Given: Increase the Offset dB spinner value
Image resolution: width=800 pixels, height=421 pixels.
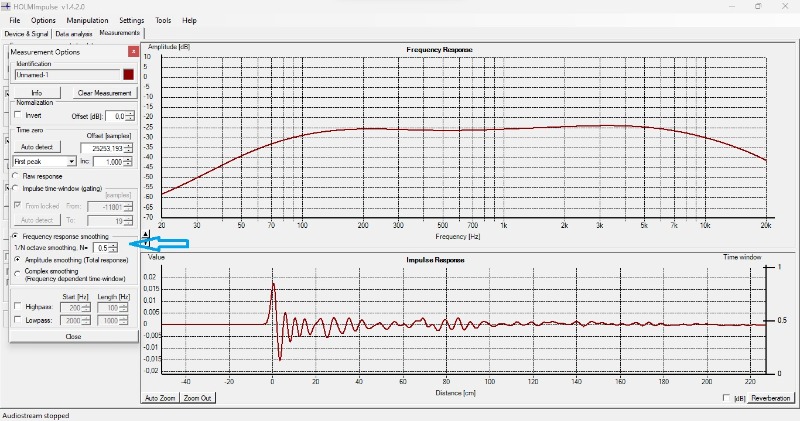Looking at the screenshot, I should (x=130, y=114).
